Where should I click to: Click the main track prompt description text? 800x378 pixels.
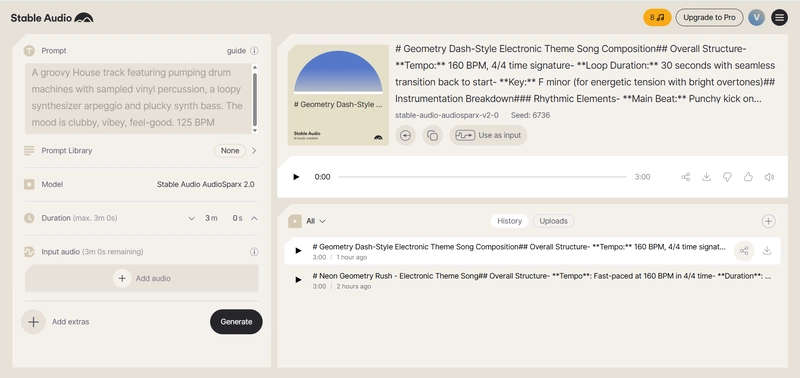pos(585,73)
